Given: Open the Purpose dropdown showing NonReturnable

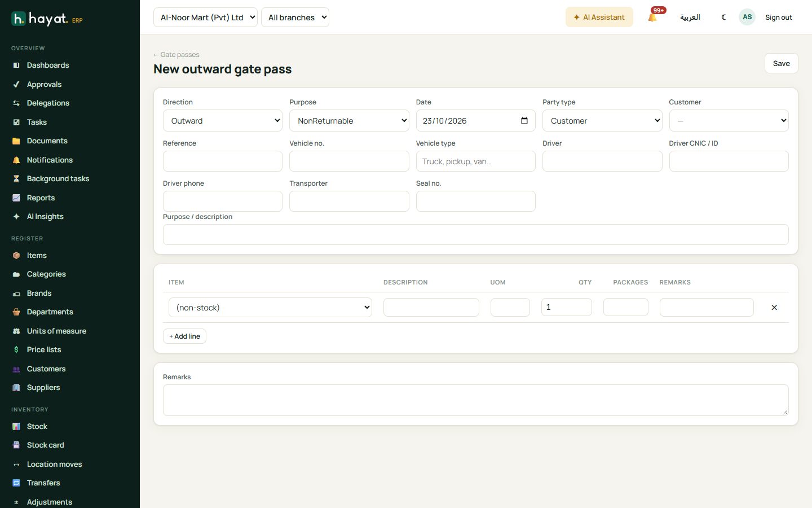Looking at the screenshot, I should (349, 121).
